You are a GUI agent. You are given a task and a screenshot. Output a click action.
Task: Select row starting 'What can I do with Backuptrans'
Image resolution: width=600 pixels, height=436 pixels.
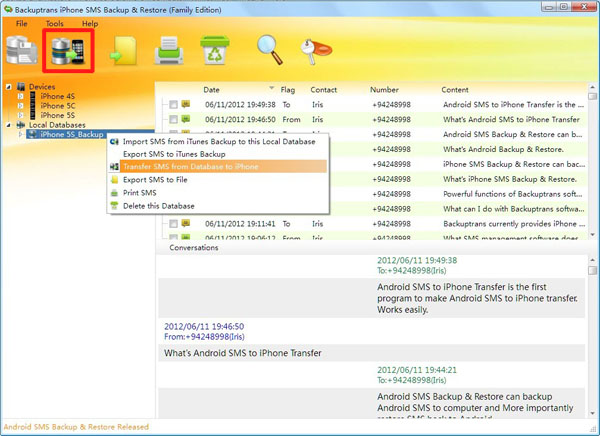coord(458,209)
